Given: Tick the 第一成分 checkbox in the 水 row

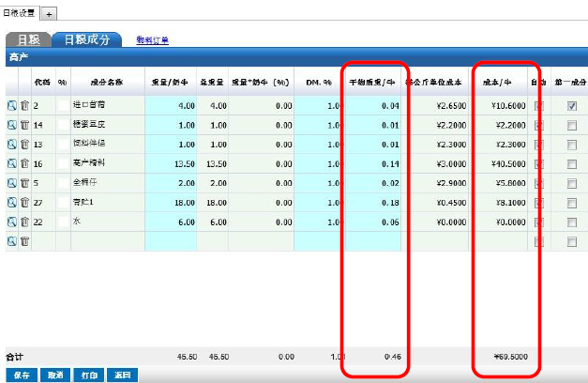Looking at the screenshot, I should pos(571,222).
